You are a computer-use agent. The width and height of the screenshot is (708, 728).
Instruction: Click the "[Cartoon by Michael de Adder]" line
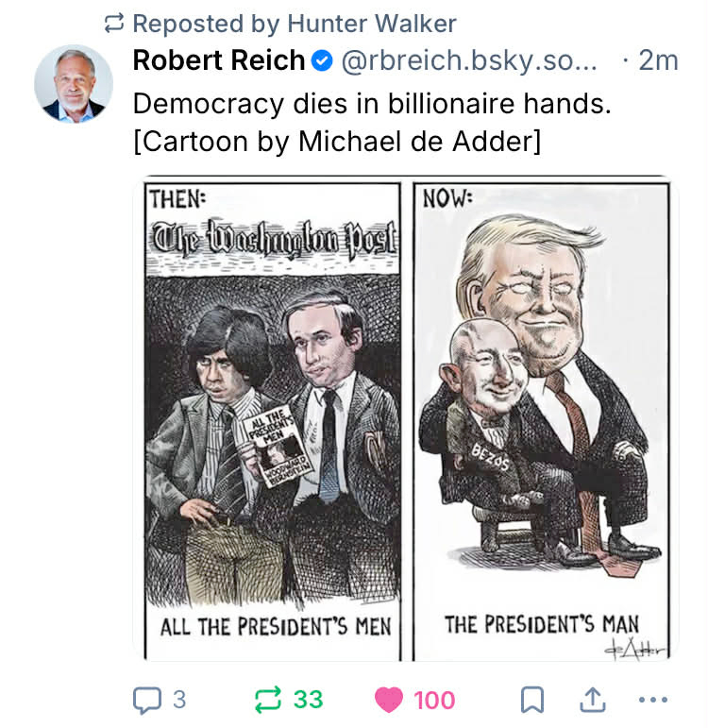pyautogui.click(x=337, y=142)
